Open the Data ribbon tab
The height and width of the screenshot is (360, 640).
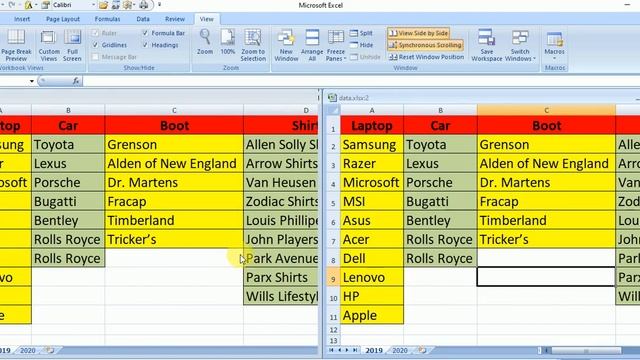[143, 19]
